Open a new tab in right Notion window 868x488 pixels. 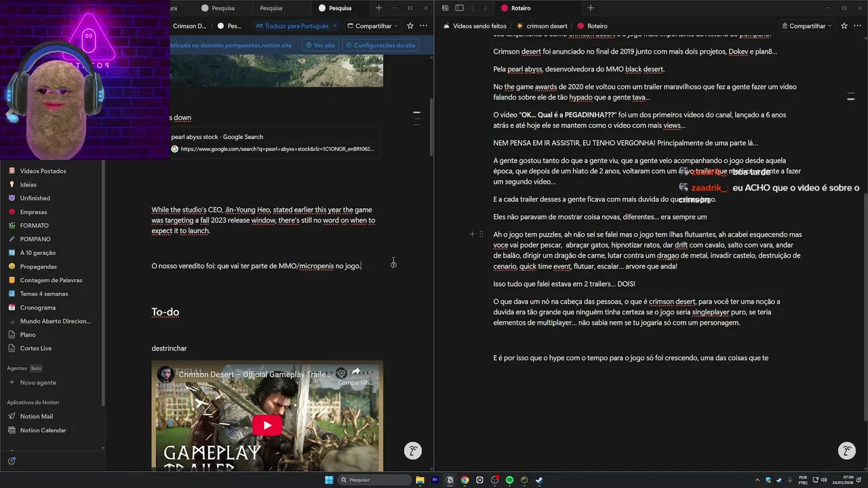(590, 8)
